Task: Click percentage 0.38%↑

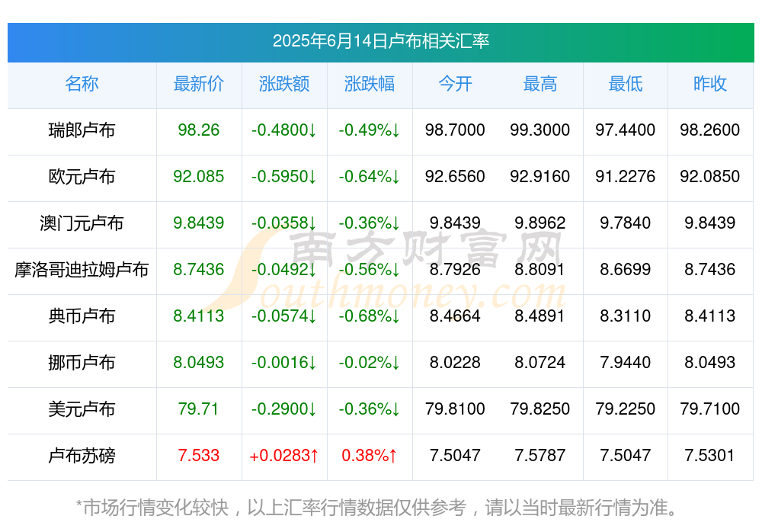Action: (370, 455)
